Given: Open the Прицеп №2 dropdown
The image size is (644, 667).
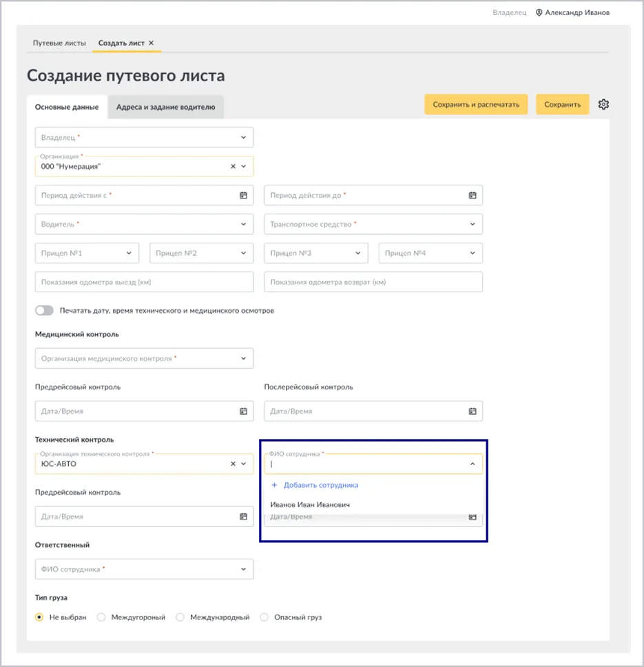Looking at the screenshot, I should click(202, 253).
